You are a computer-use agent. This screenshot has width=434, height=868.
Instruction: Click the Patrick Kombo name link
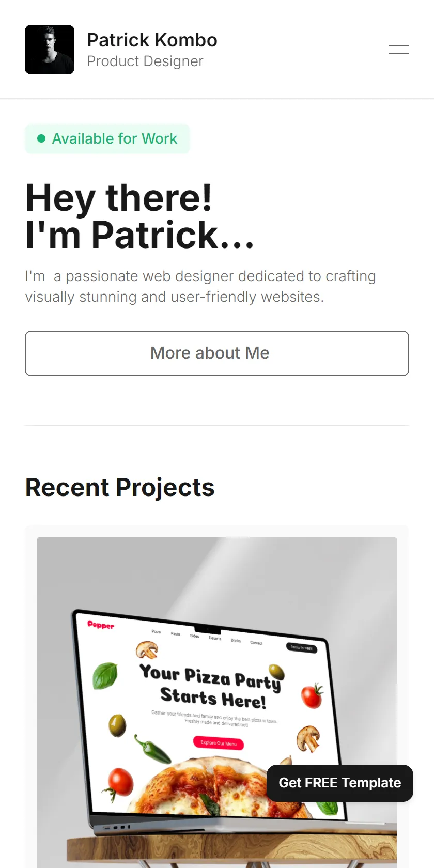click(x=152, y=40)
